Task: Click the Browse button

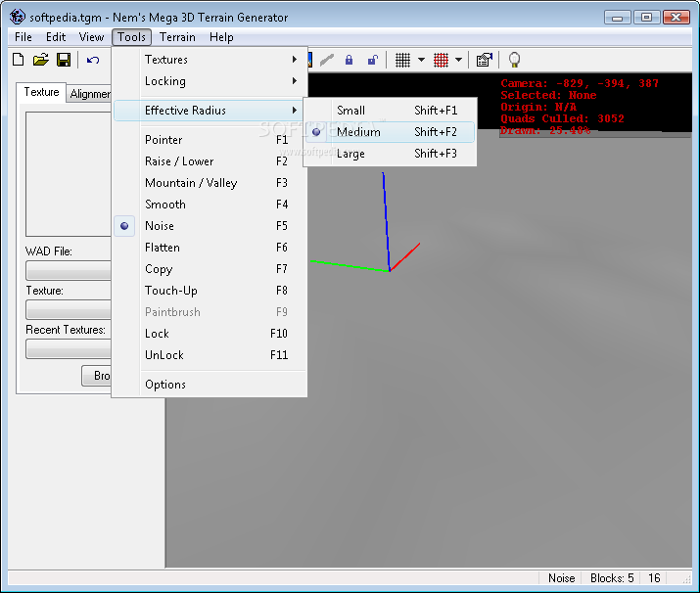Action: point(96,376)
